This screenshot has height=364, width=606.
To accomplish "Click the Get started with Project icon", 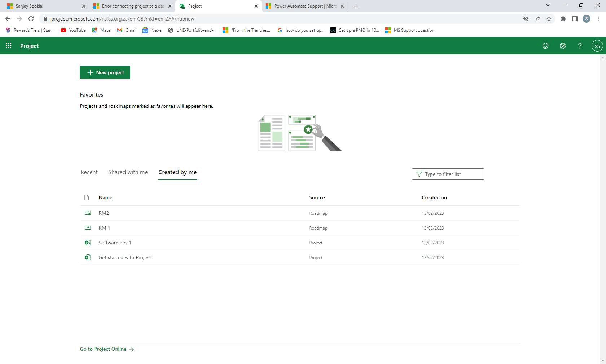I will [x=88, y=257].
